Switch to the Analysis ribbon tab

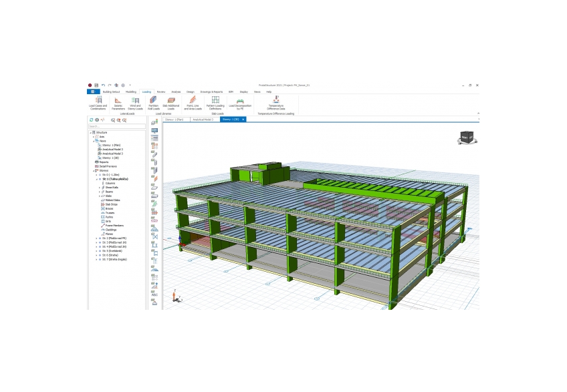176,91
